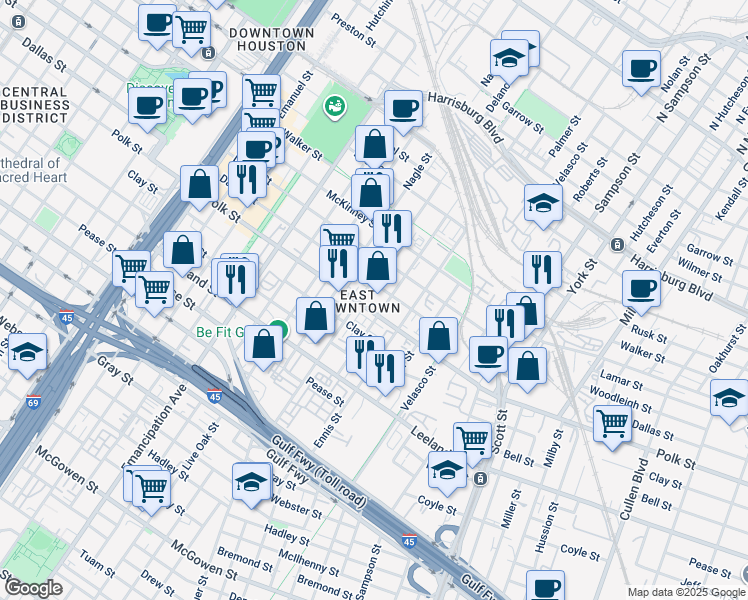
Task: Click the Be Fit Gym green marker
Action: click(x=280, y=329)
